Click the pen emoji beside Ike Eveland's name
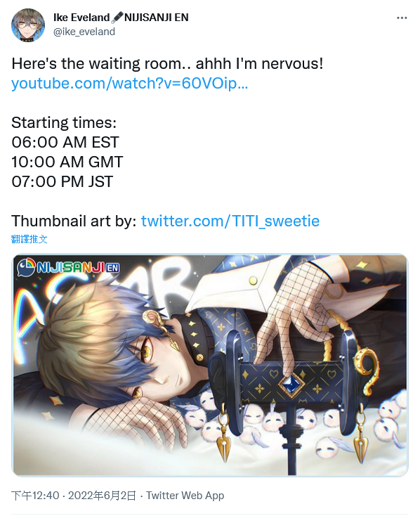 [x=117, y=18]
